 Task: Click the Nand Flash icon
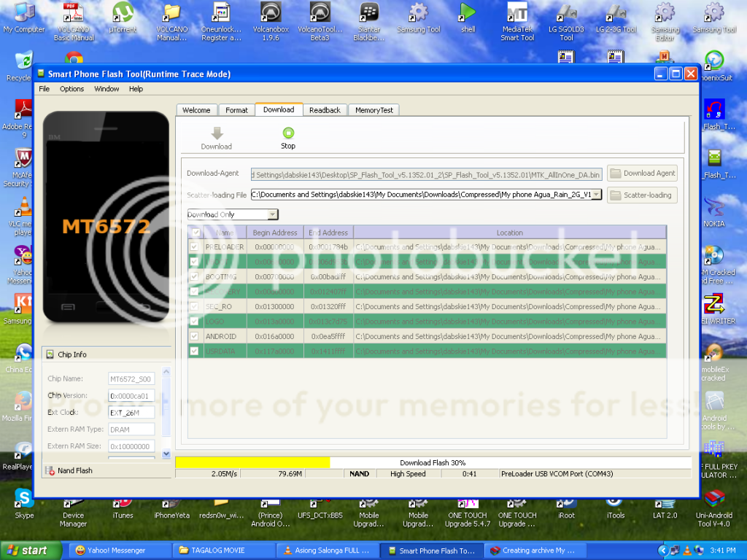[x=50, y=471]
